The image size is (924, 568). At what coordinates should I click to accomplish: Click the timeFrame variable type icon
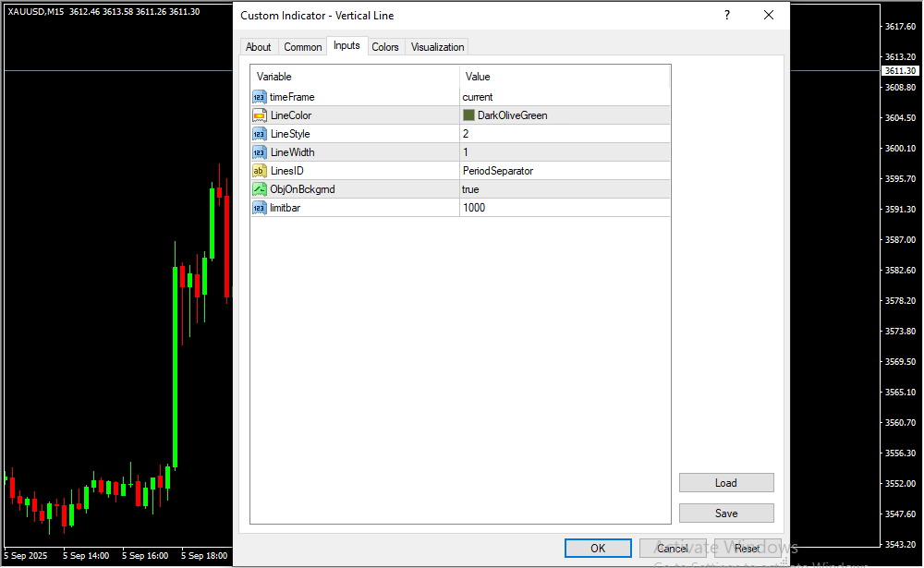(x=259, y=97)
